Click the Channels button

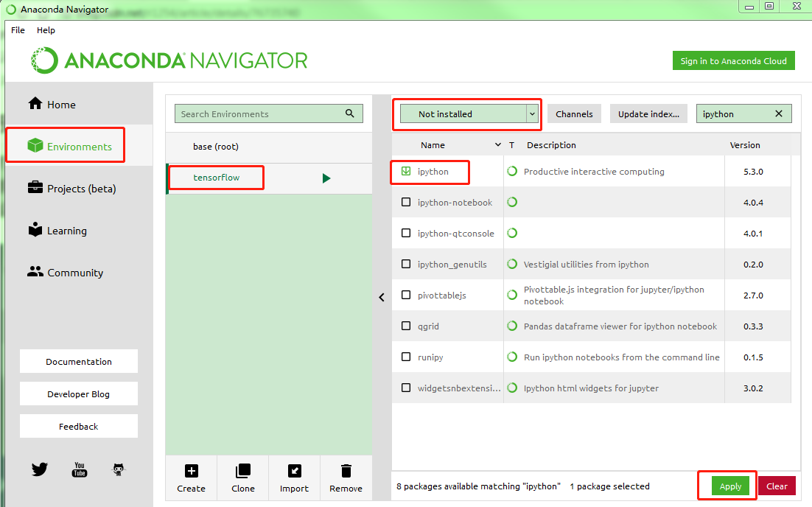[574, 113]
